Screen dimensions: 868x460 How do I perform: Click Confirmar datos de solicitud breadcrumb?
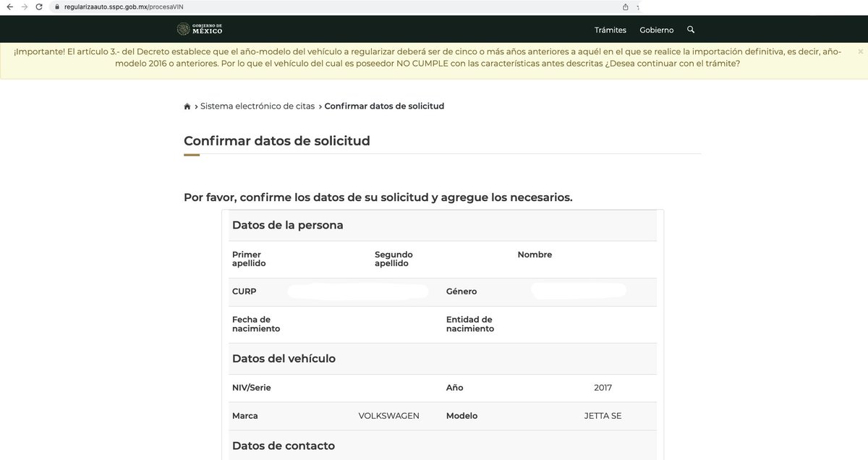point(384,106)
